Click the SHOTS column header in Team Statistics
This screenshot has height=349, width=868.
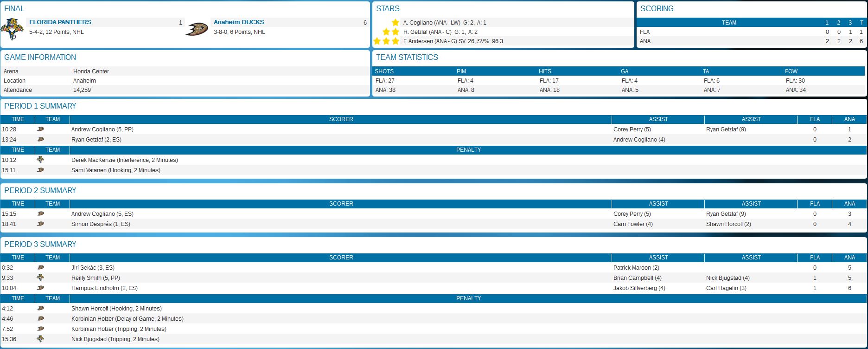(384, 71)
